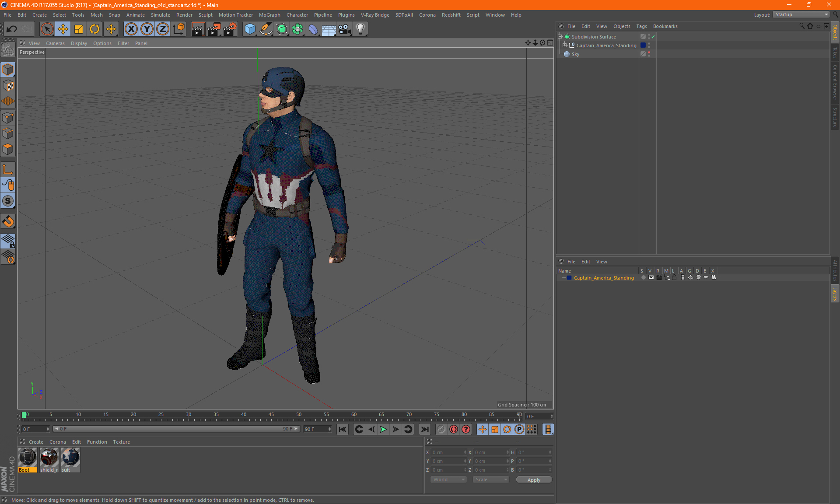Add a Light object
This screenshot has height=504, width=840.
pyautogui.click(x=360, y=29)
